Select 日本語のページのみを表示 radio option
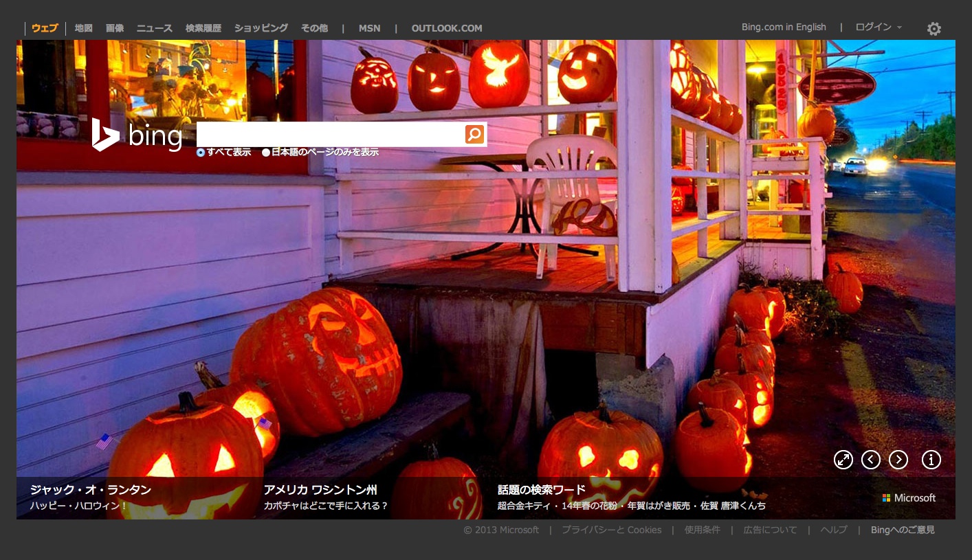The height and width of the screenshot is (560, 972). (266, 153)
